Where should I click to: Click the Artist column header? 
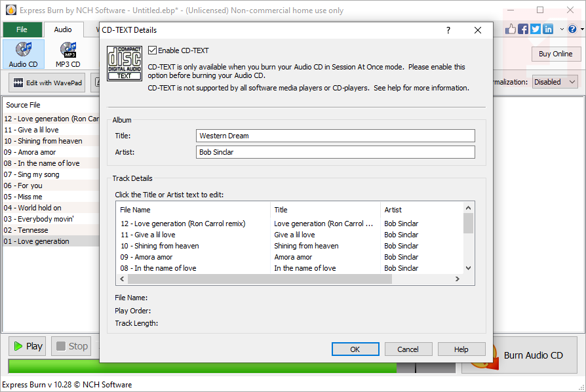click(x=421, y=210)
